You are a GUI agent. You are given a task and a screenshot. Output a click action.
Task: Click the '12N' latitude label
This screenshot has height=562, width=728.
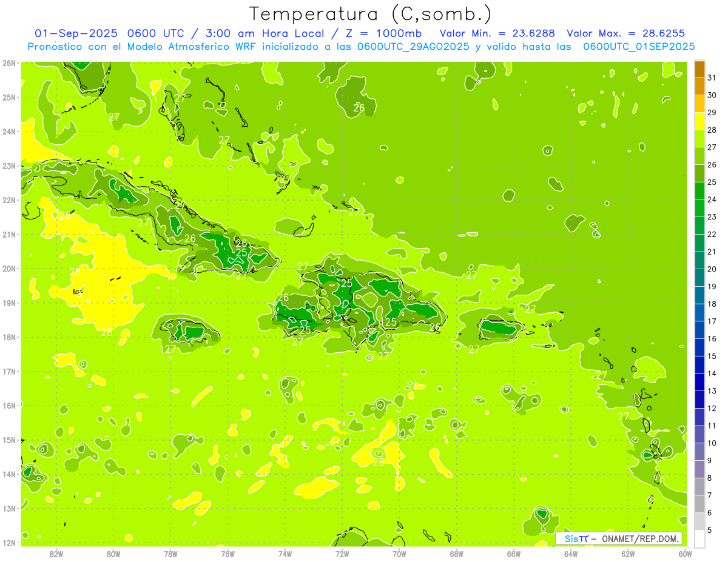[x=8, y=543]
